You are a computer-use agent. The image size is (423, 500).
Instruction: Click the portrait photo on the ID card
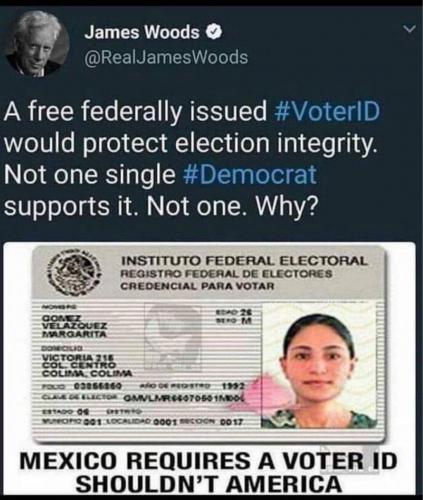(x=318, y=366)
